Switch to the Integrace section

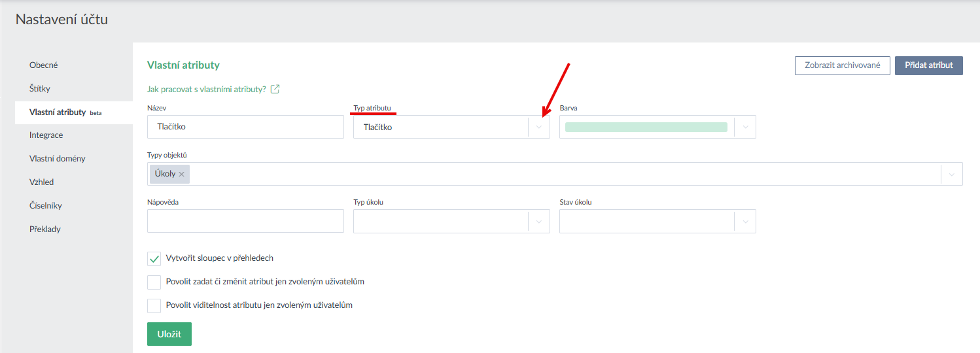pyautogui.click(x=46, y=135)
